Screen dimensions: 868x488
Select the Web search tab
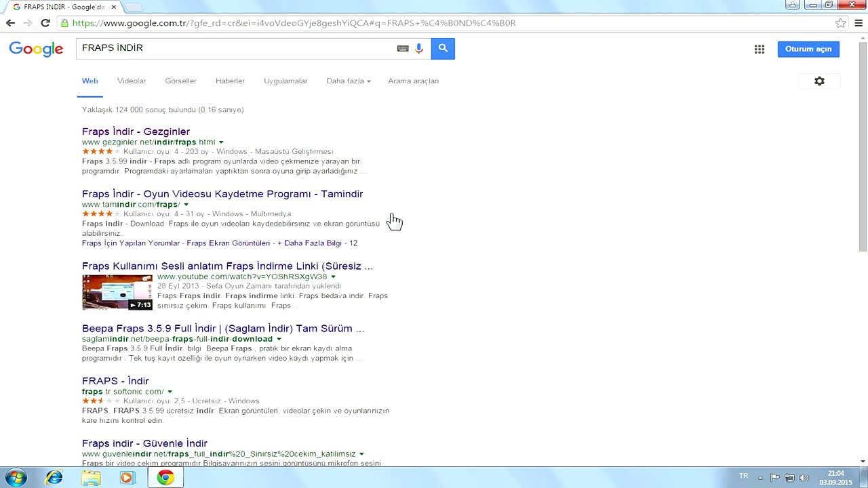click(x=90, y=81)
